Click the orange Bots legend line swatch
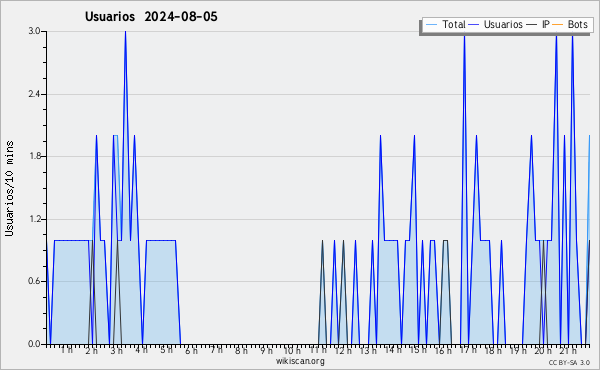Screen dimensions: 600x370 [558, 25]
